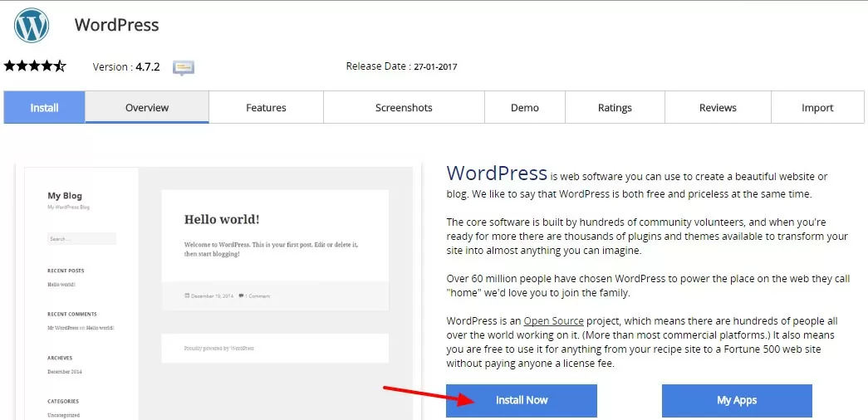Image resolution: width=868 pixels, height=420 pixels.
Task: Click 'Recent Comments' heading in preview
Action: point(72,315)
